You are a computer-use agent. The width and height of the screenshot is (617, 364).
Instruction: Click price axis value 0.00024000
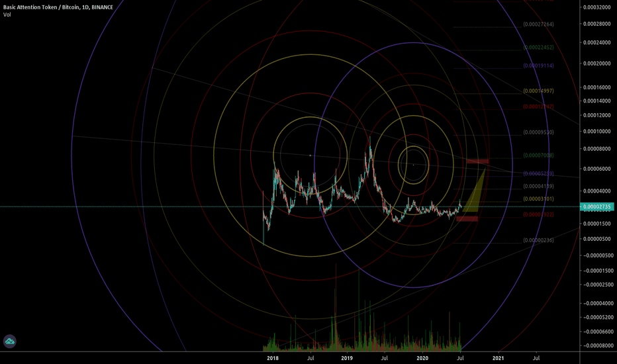coord(597,42)
